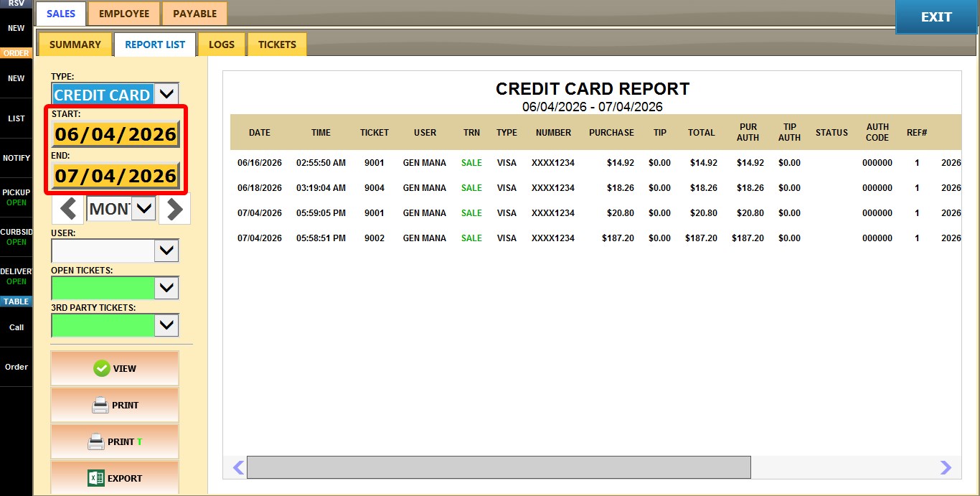Click time 05:59:05 PM cell
Viewport: 980px width, 496px height.
coord(321,213)
